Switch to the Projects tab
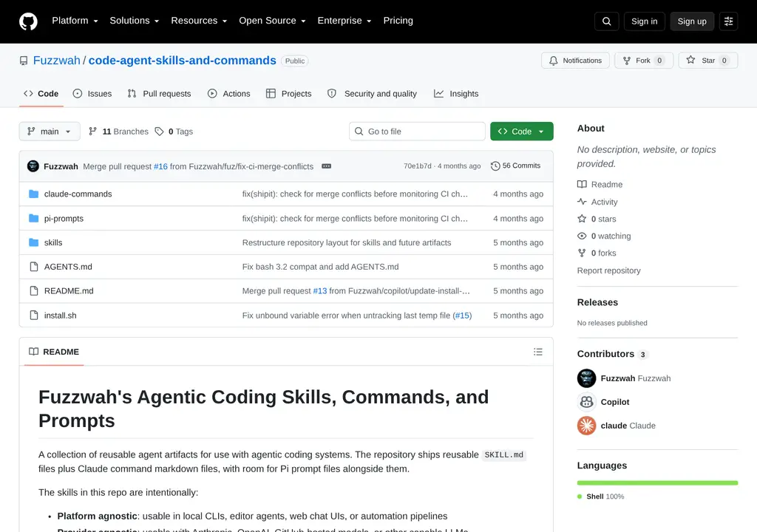This screenshot has width=757, height=532. 289,94
